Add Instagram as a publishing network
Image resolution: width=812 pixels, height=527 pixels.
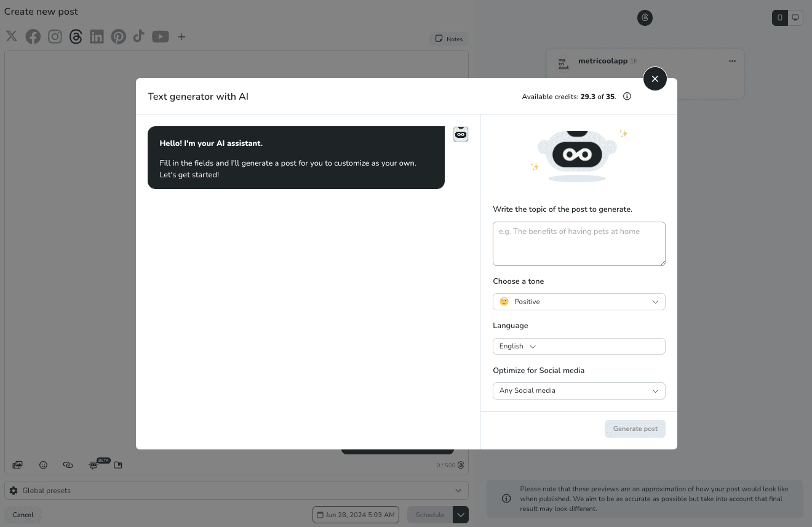[x=55, y=36]
